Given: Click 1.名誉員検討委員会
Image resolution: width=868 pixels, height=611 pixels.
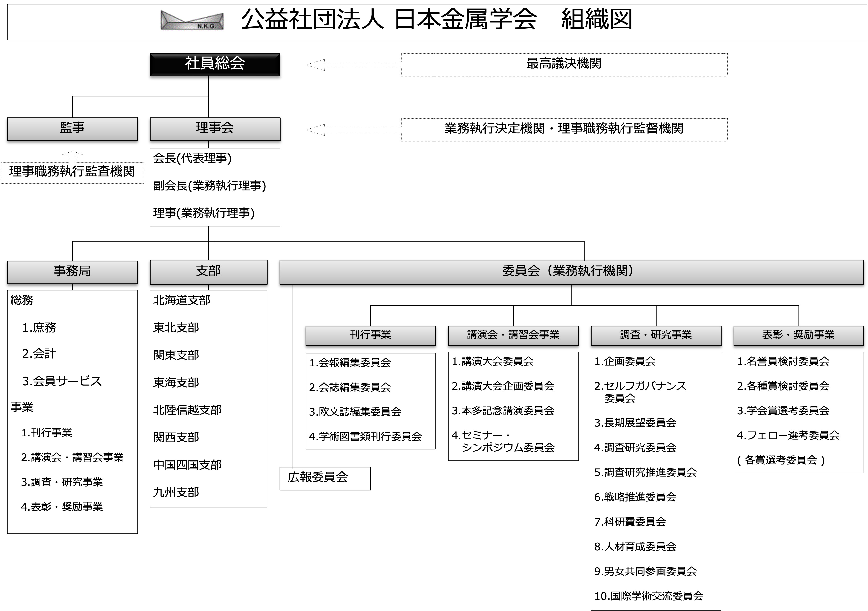Looking at the screenshot, I should click(x=783, y=362).
